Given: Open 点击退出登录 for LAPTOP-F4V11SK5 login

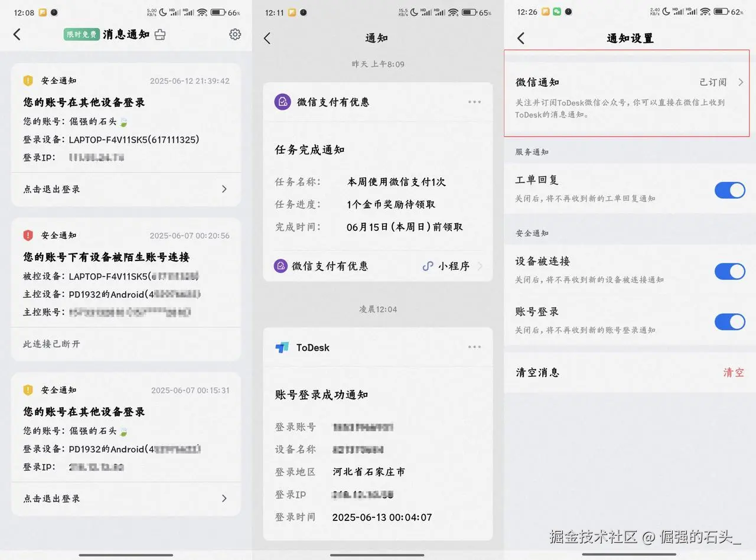Looking at the screenshot, I should pyautogui.click(x=126, y=189).
